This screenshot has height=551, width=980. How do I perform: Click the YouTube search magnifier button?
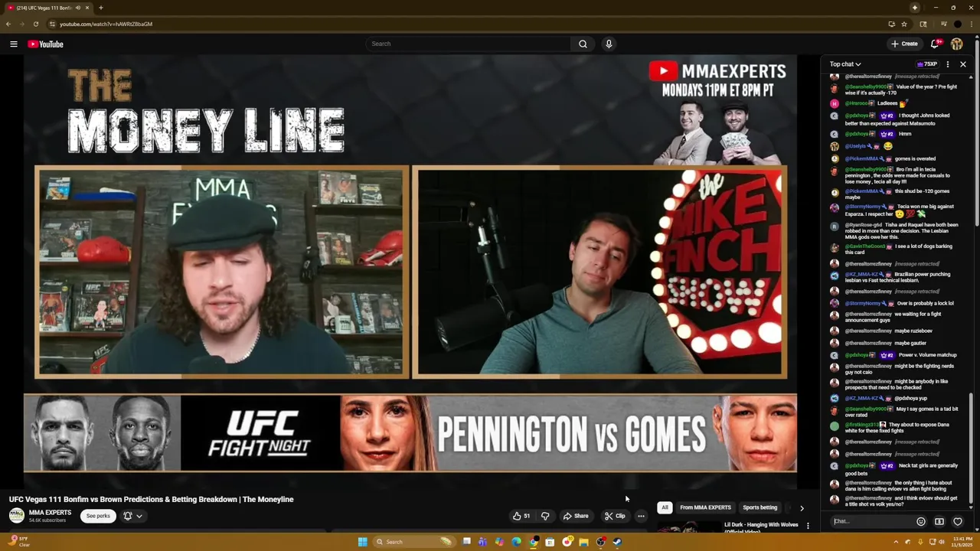[x=583, y=44]
